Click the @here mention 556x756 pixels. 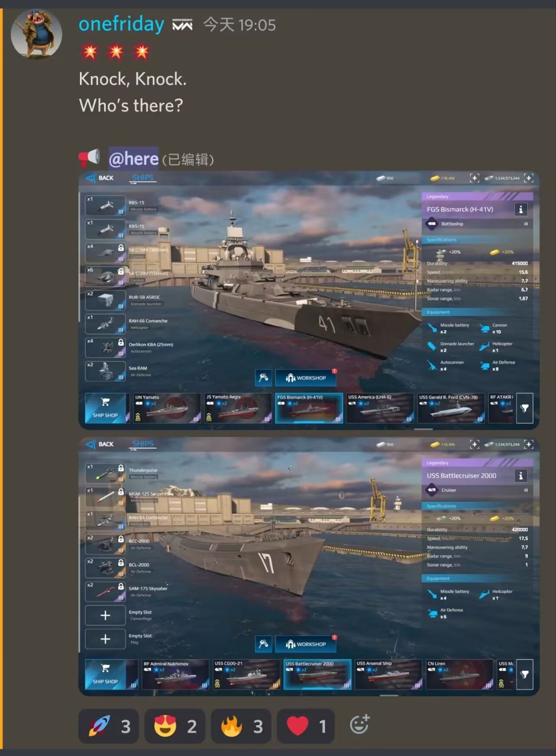133,159
